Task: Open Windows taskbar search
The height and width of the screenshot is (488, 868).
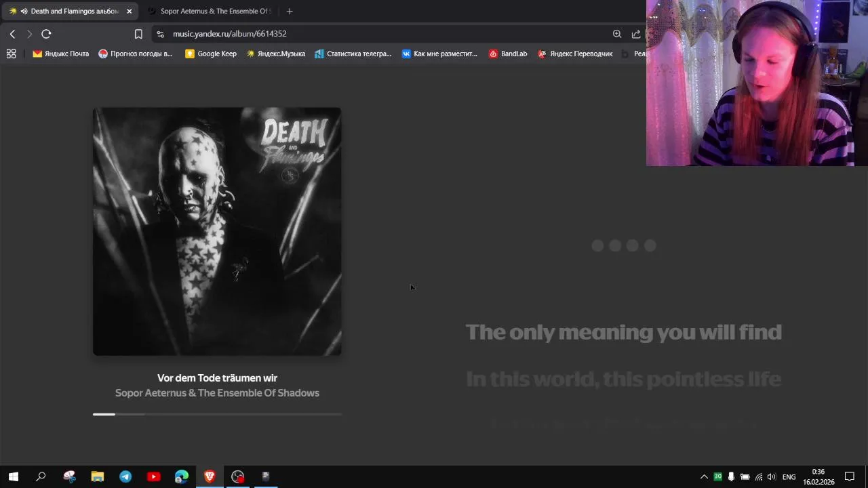Action: click(41, 476)
